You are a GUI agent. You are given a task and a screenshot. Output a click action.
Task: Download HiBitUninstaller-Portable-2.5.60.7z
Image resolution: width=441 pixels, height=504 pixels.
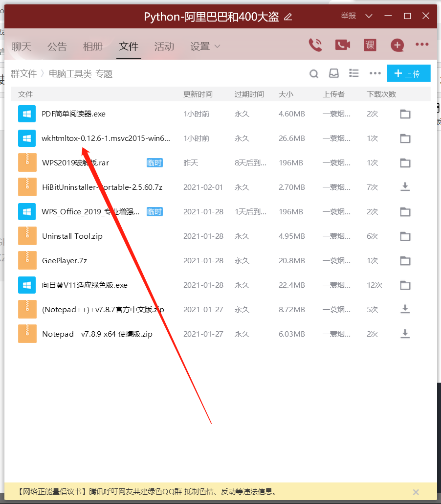(x=405, y=187)
